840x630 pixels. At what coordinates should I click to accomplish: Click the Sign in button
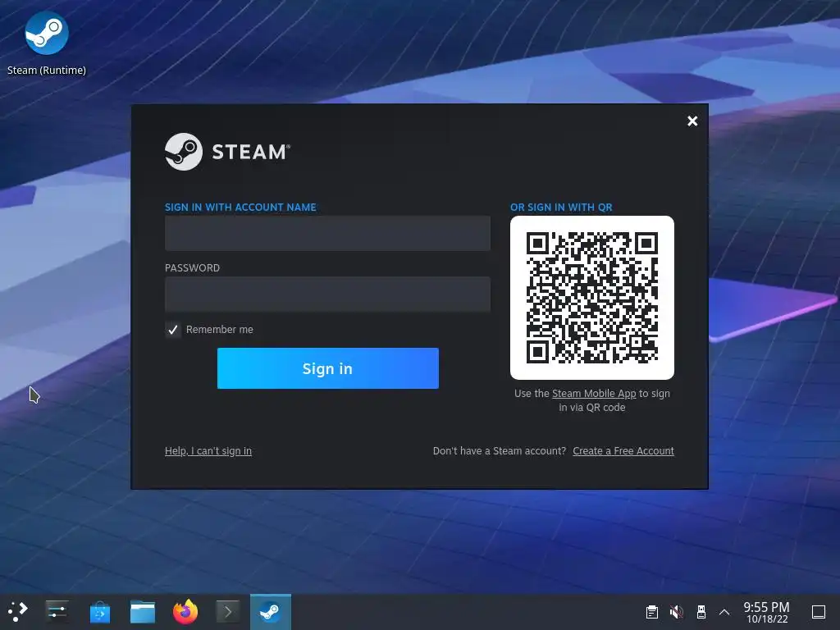327,368
